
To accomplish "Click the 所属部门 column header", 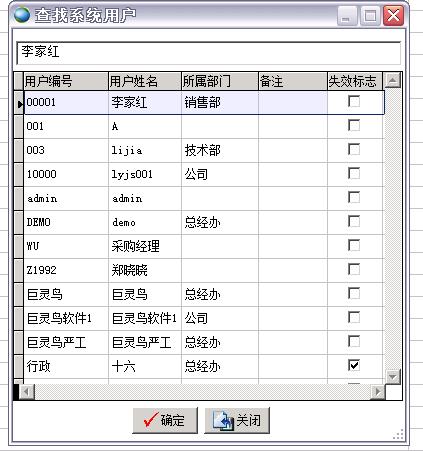I will (x=220, y=81).
